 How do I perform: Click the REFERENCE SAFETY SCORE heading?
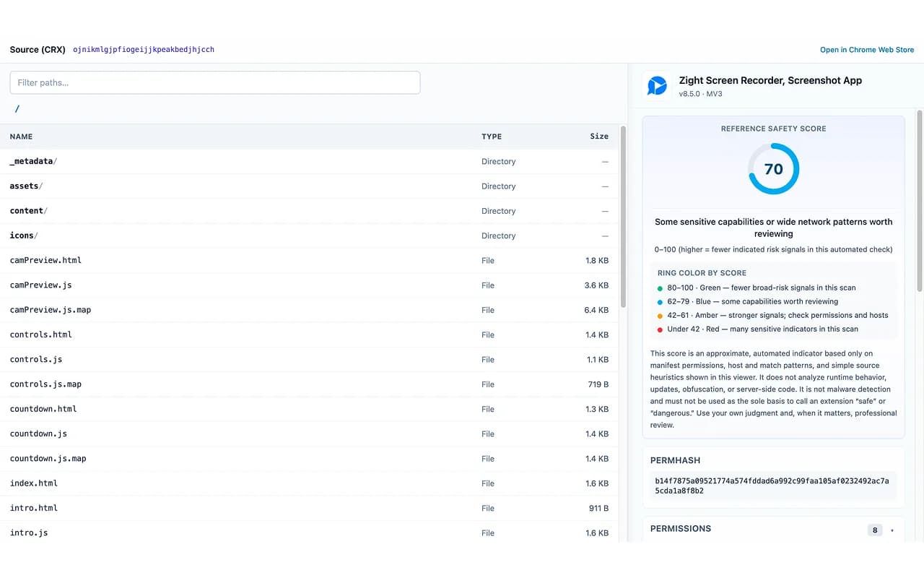point(773,129)
